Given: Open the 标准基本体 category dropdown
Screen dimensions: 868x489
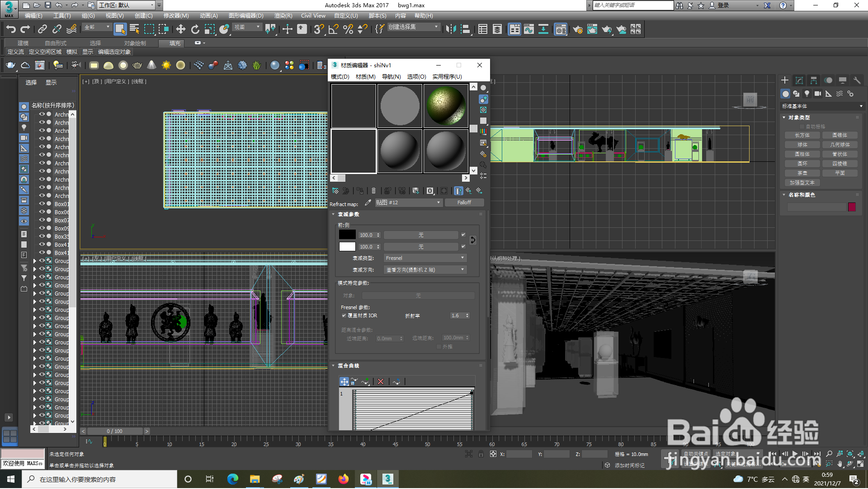Looking at the screenshot, I should (x=822, y=106).
